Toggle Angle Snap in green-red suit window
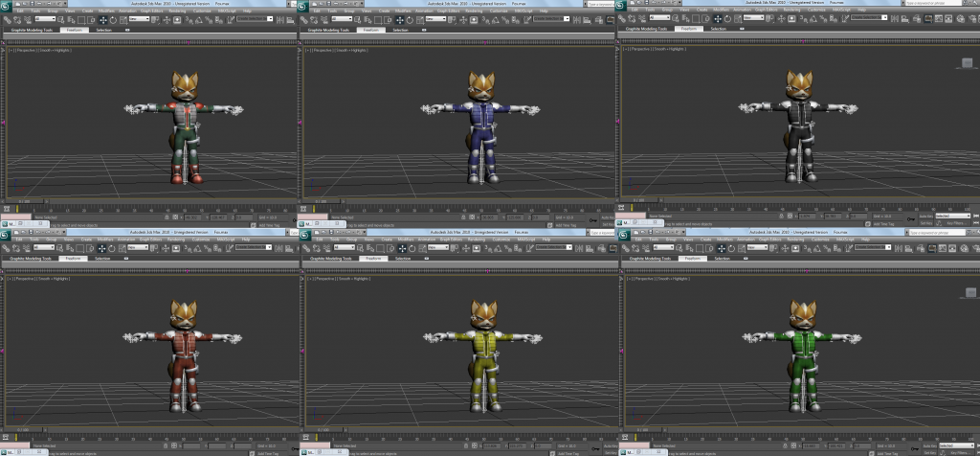 pos(199,19)
